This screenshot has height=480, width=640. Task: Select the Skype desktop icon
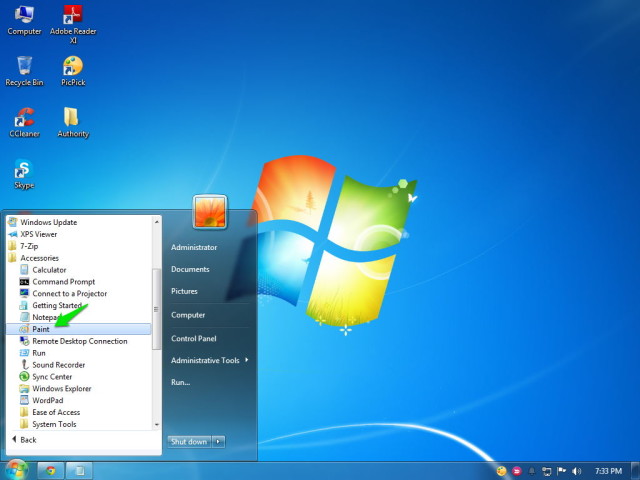24,173
